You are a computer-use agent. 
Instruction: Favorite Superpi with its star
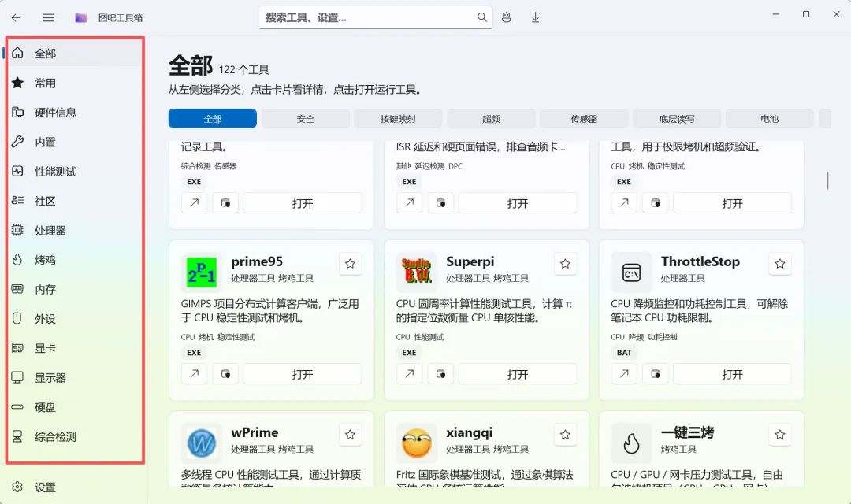[565, 264]
